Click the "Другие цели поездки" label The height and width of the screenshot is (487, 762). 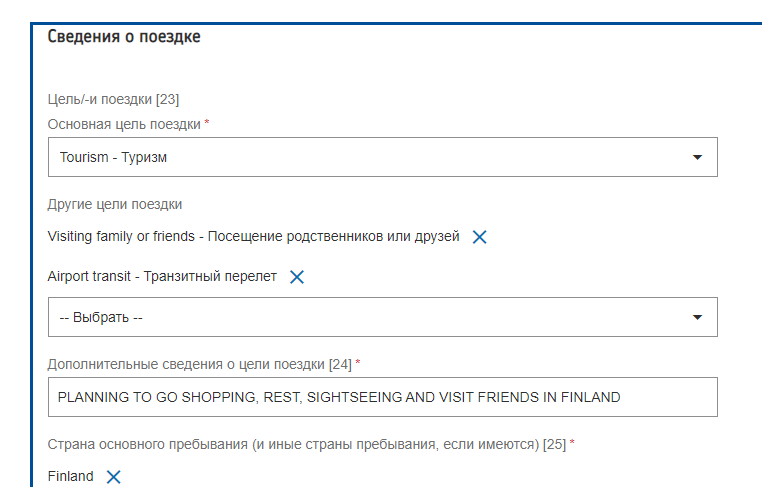pyautogui.click(x=115, y=204)
